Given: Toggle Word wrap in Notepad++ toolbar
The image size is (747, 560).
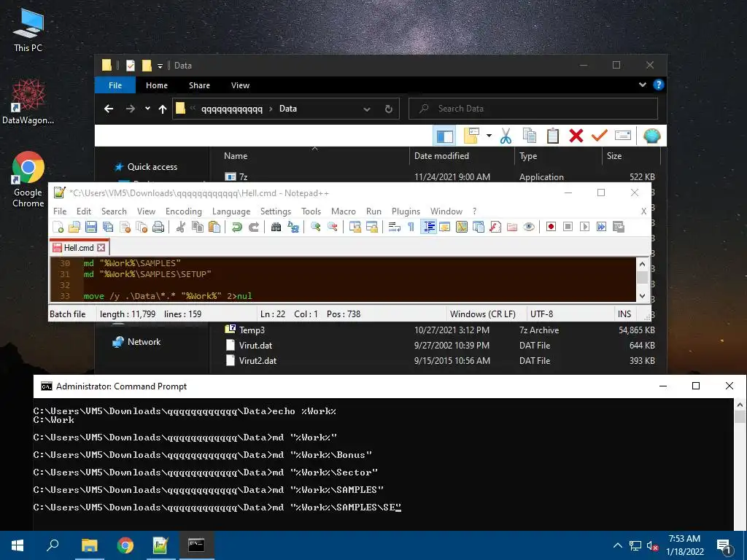Looking at the screenshot, I should pos(395,227).
